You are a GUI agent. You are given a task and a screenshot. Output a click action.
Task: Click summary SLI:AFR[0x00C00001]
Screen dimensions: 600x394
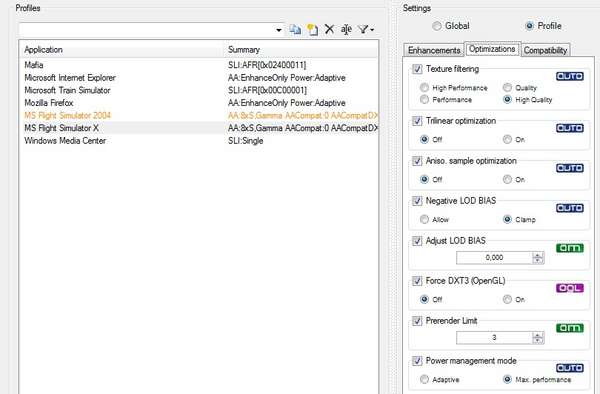267,90
